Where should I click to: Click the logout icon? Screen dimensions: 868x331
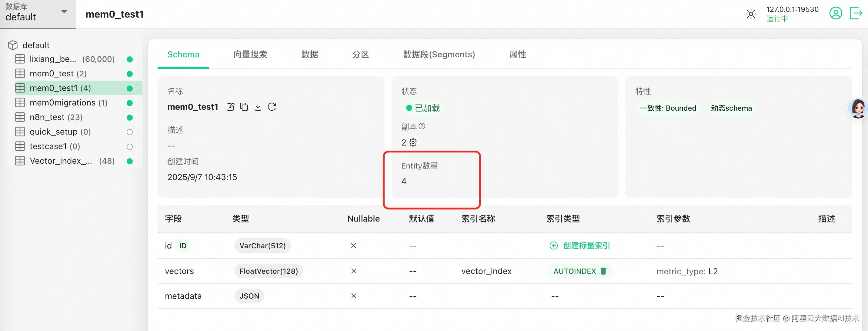tap(856, 14)
